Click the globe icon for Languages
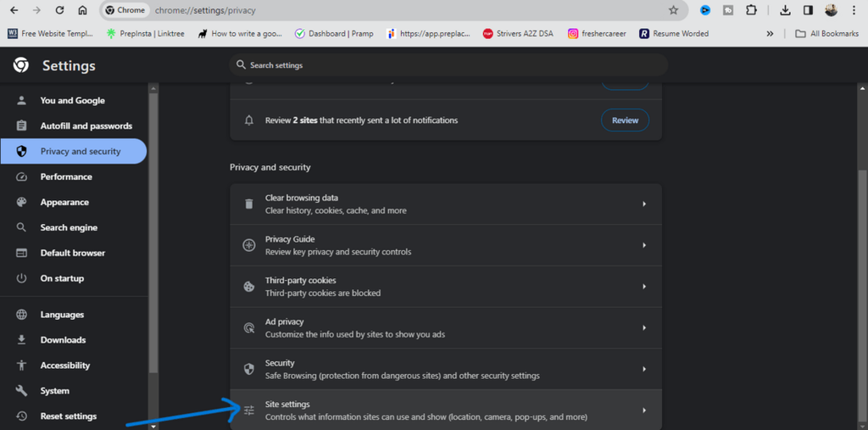This screenshot has height=430, width=868. 21,315
